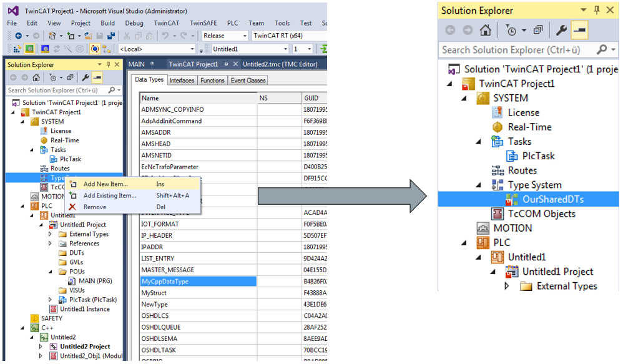The width and height of the screenshot is (623, 364).
Task: Toggle Preview Selected Items in small Solution Explorer
Action: coord(97,77)
